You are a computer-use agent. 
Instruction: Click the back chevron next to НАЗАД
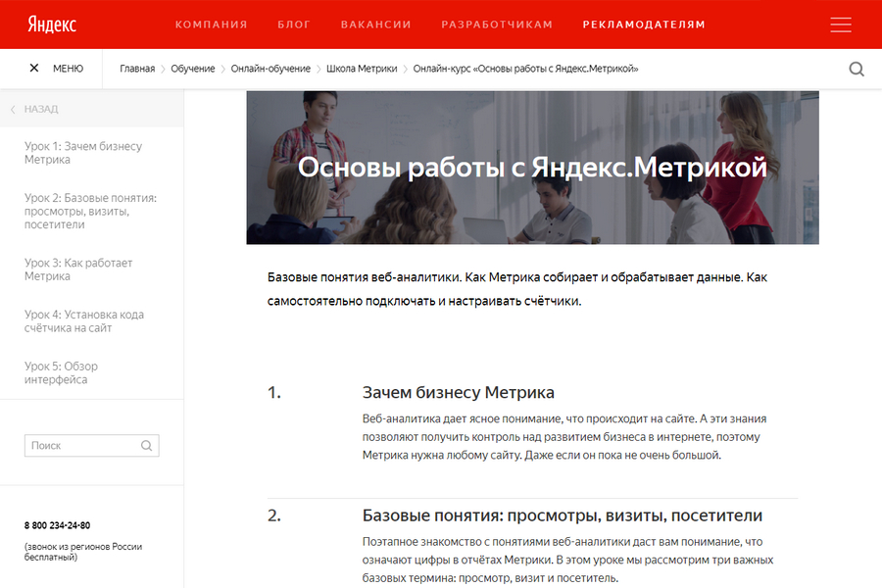tap(13, 110)
